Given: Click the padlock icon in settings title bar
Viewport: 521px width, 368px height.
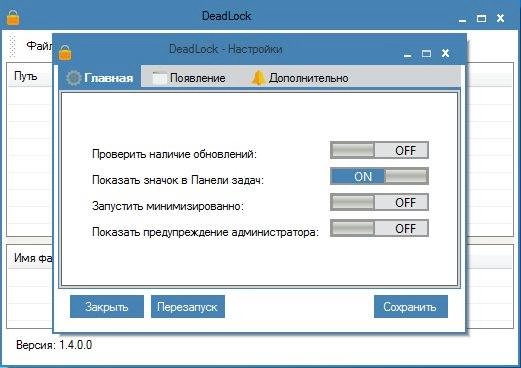Looking at the screenshot, I should 65,53.
